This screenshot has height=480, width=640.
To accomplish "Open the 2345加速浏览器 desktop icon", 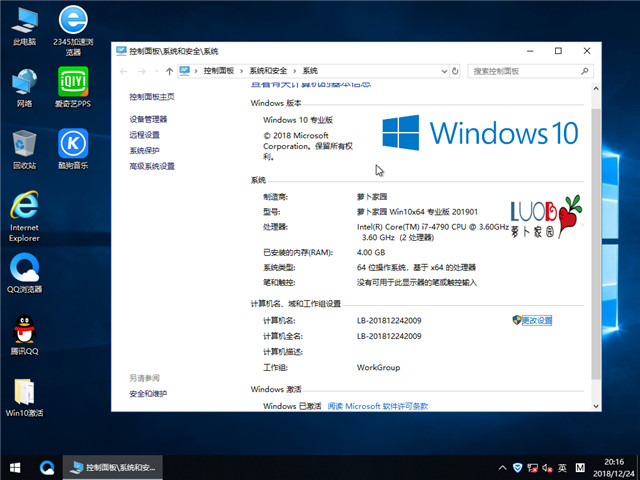I will pyautogui.click(x=73, y=30).
